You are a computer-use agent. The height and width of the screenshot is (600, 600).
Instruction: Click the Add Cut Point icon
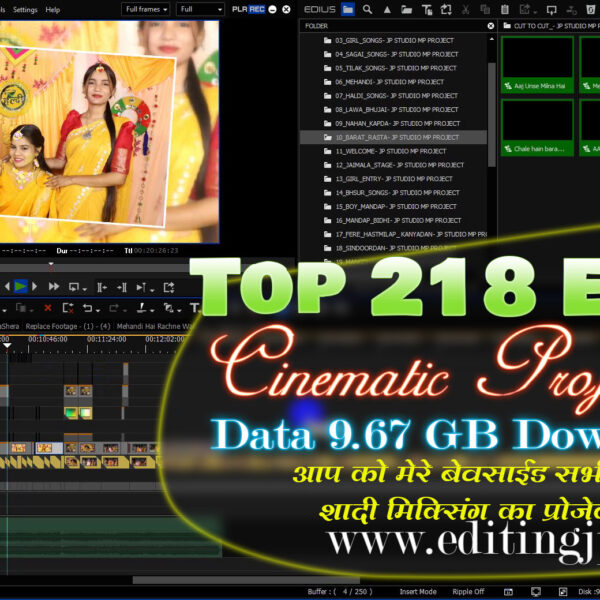(x=142, y=308)
